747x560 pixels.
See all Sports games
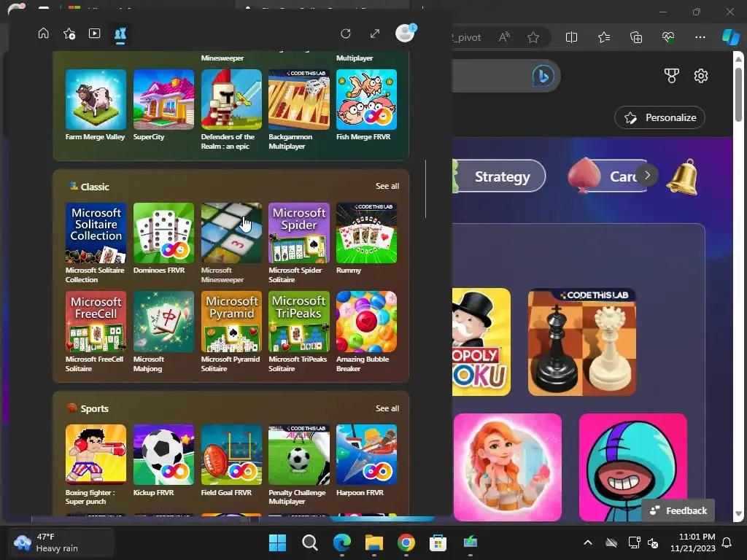click(387, 408)
